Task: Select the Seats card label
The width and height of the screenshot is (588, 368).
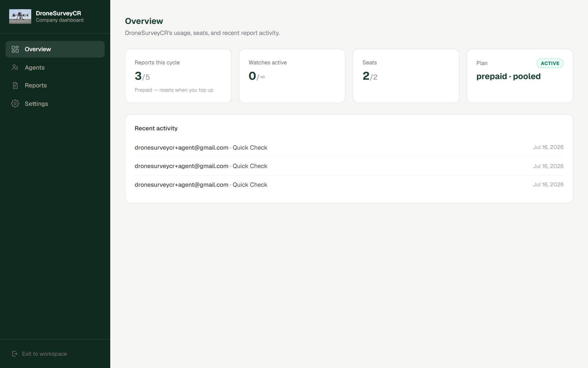Action: (x=370, y=63)
